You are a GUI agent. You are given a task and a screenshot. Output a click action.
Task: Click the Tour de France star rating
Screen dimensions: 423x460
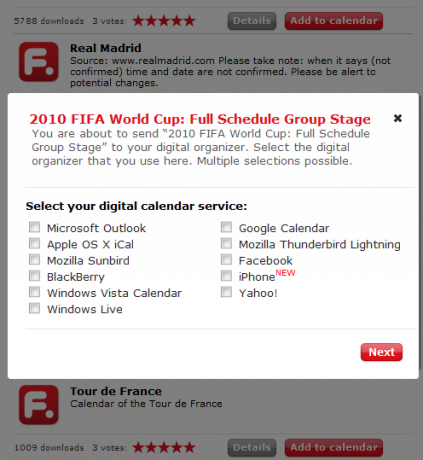click(x=164, y=447)
